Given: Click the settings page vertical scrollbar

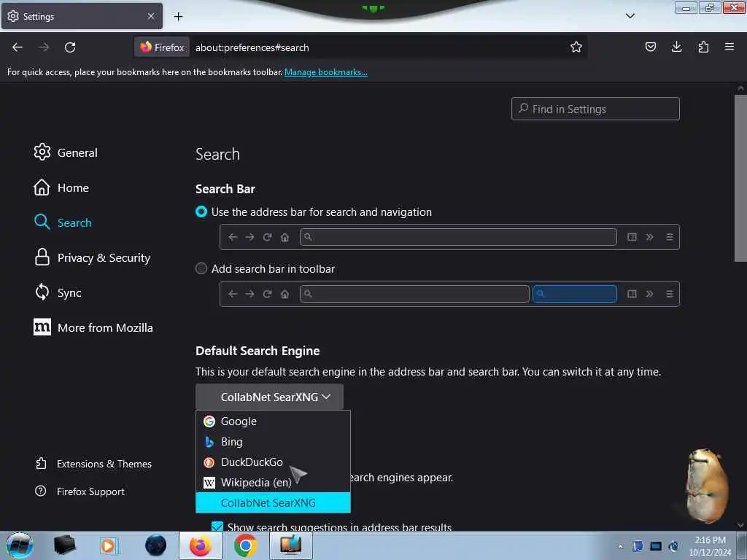Looking at the screenshot, I should 740,179.
